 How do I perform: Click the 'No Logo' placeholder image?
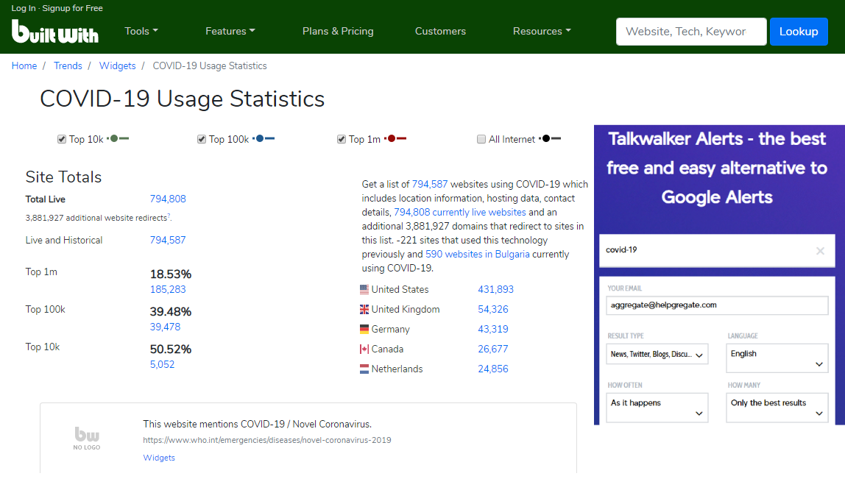pyautogui.click(x=87, y=438)
